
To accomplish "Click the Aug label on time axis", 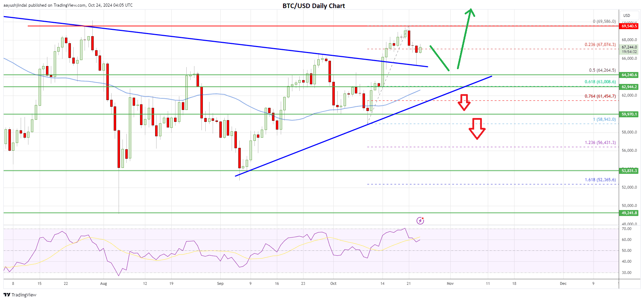I will 104,283.
